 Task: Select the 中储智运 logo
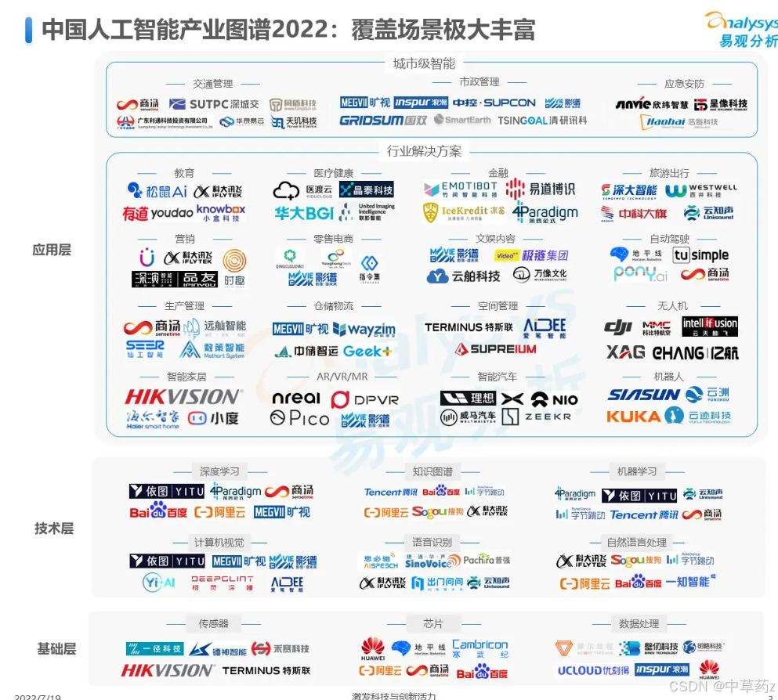pos(306,352)
